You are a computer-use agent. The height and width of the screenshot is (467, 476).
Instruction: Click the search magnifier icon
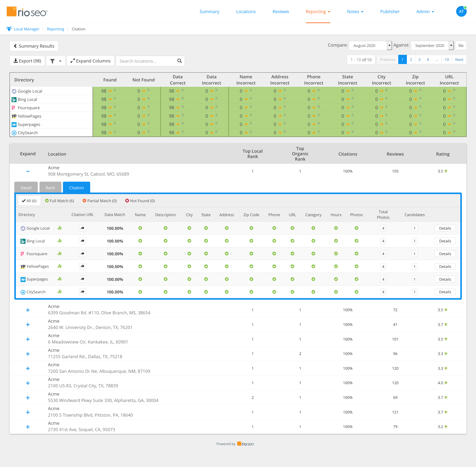coord(180,61)
